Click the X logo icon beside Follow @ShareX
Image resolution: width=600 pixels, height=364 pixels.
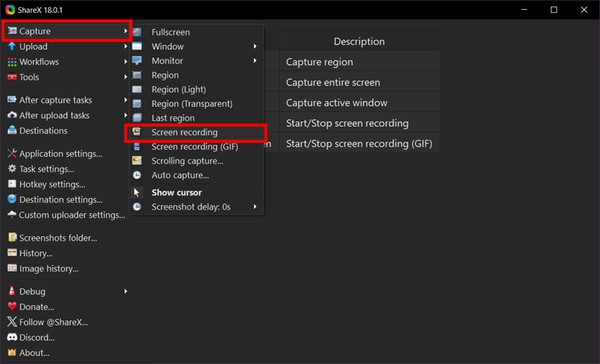coord(12,322)
